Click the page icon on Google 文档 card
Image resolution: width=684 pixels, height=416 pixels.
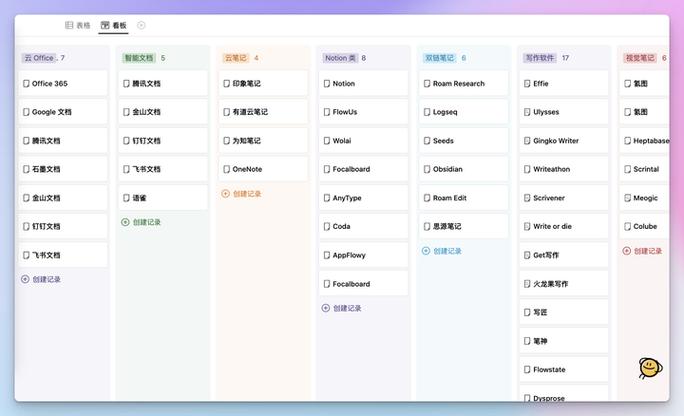tap(26, 112)
